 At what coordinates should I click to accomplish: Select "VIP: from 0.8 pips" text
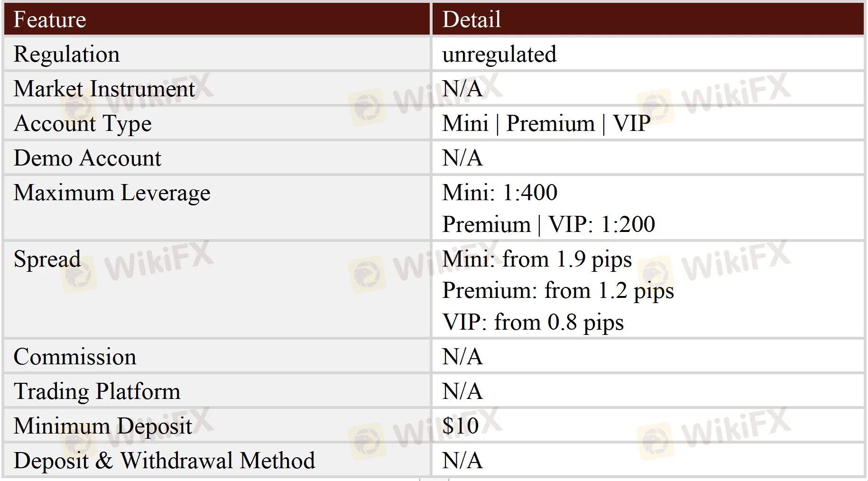pos(533,323)
